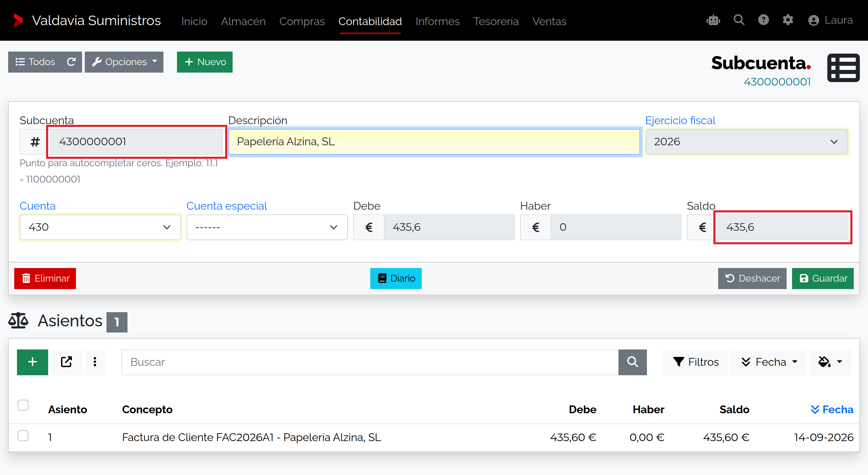Open the Diario button

click(396, 279)
